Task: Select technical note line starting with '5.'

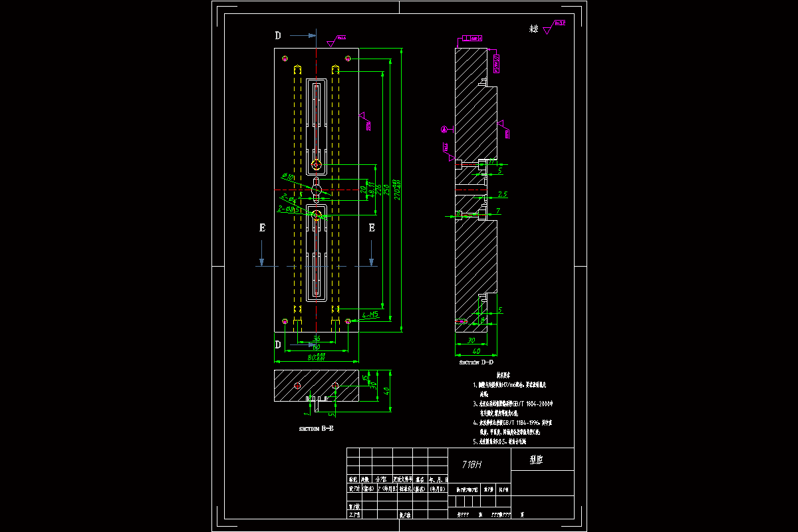Action: (499, 442)
